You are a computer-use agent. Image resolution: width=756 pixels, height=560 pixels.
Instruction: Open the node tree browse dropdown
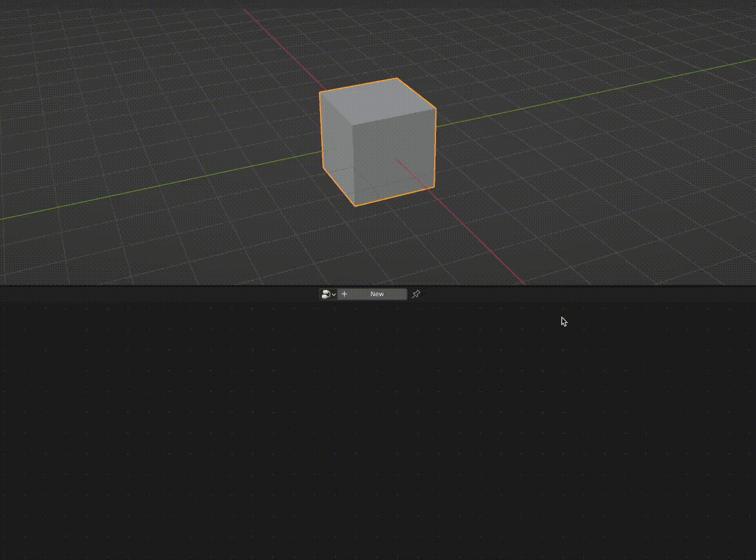point(328,294)
